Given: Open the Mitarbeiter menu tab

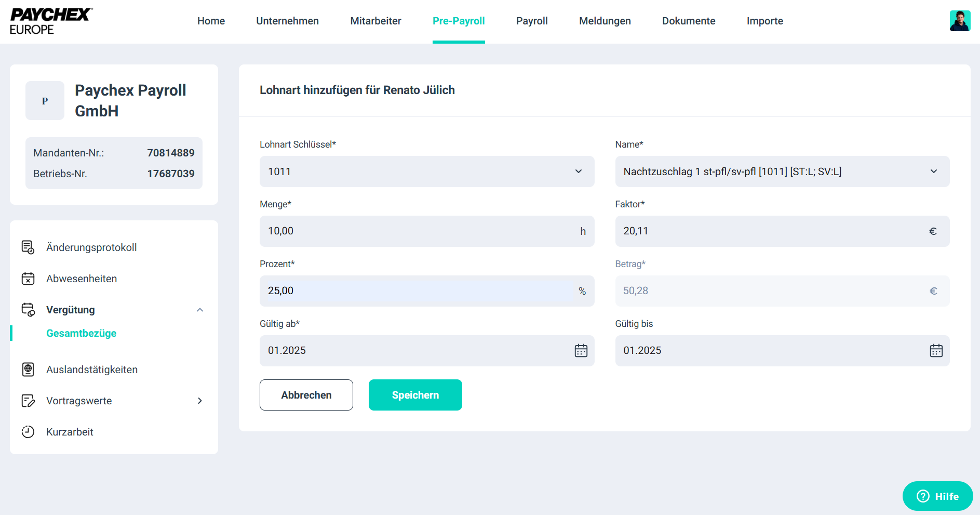Looking at the screenshot, I should [x=375, y=21].
